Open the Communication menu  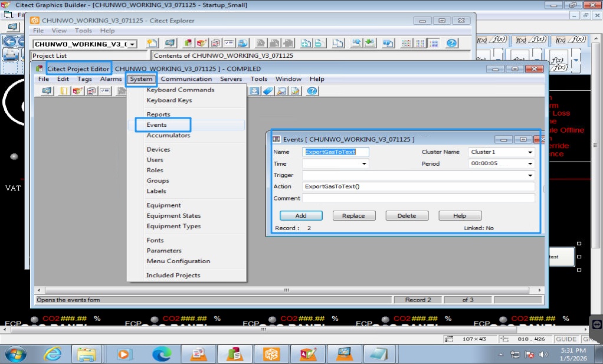186,79
